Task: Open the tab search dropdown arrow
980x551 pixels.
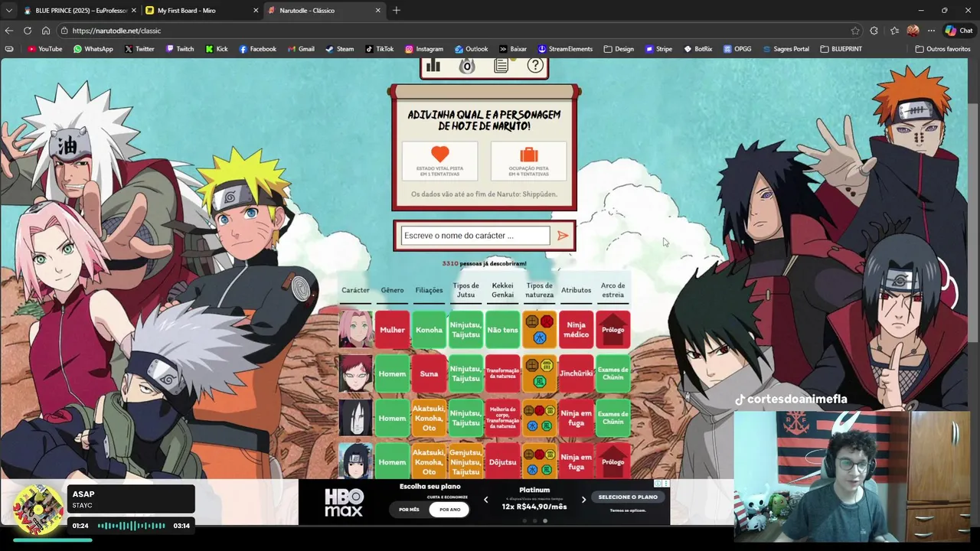Action: point(8,11)
